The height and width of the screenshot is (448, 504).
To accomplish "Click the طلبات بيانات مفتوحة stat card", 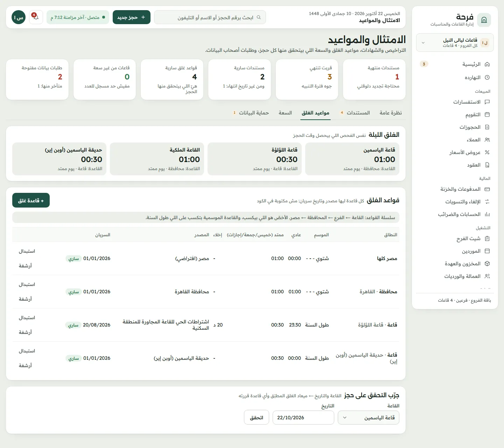I will [x=37, y=79].
